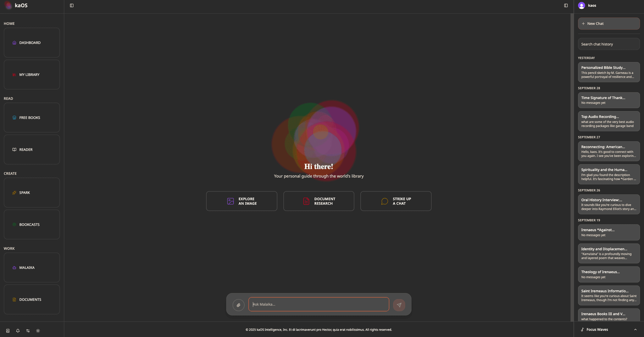644x337 pixels.
Task: Toggle the right chat history panel
Action: coord(566,6)
